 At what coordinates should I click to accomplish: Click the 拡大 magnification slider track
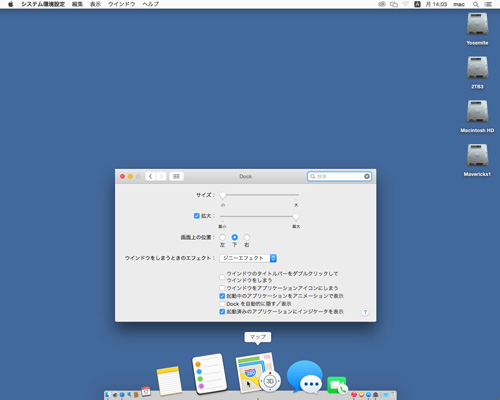pos(259,216)
